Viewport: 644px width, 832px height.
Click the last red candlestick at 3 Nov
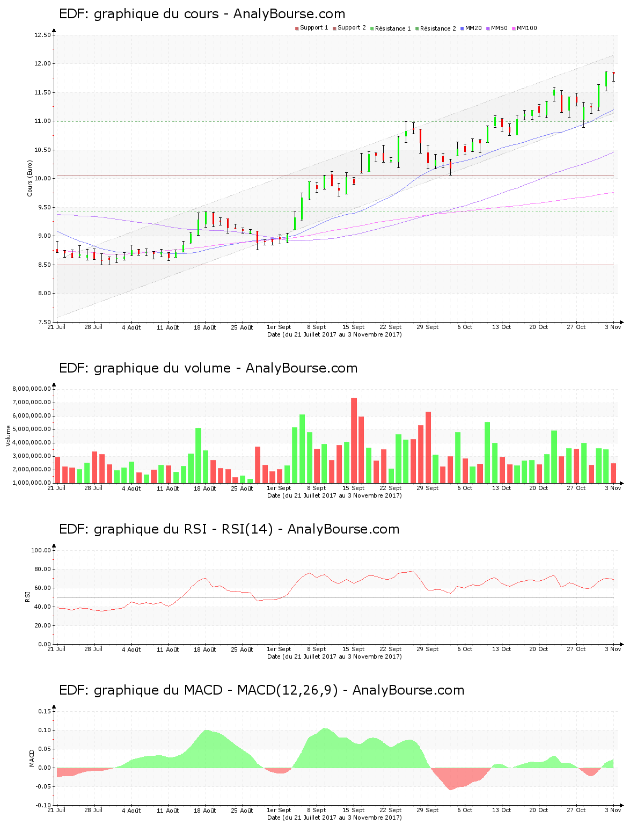[613, 76]
